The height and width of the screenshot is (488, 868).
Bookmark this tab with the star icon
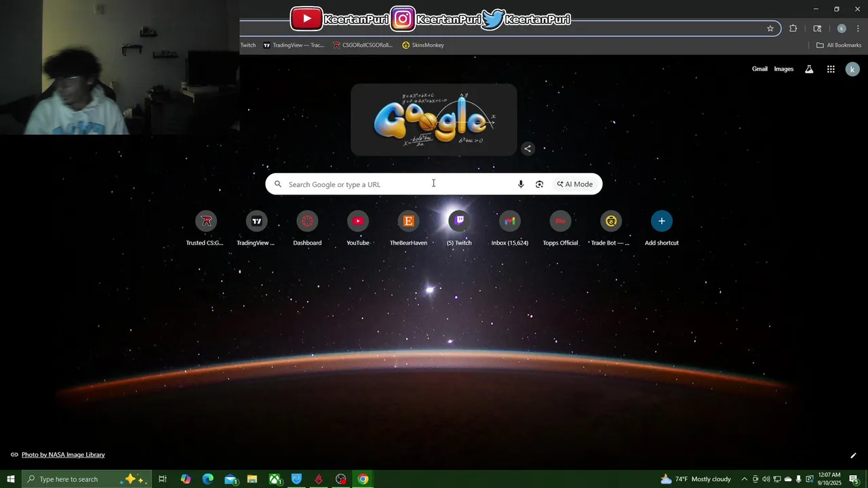(x=770, y=28)
